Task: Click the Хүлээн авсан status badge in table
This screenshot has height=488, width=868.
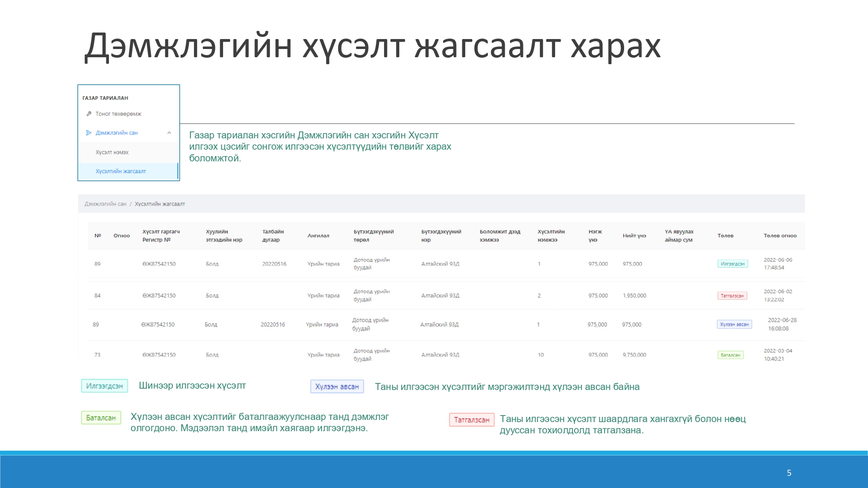Action: 734,324
